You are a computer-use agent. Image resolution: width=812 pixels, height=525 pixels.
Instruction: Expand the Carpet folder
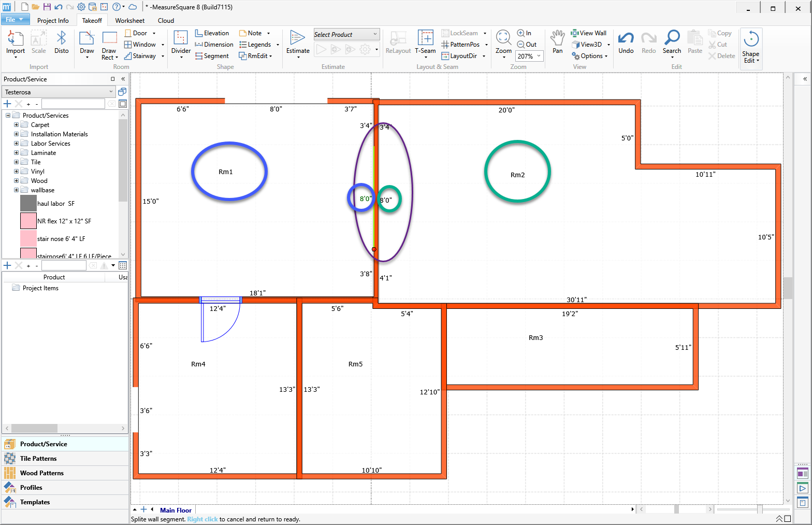16,125
